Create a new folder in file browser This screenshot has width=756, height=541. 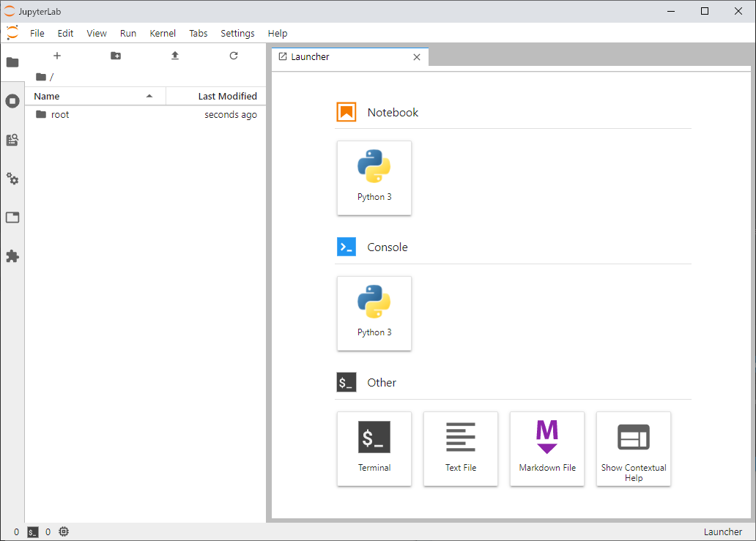116,56
